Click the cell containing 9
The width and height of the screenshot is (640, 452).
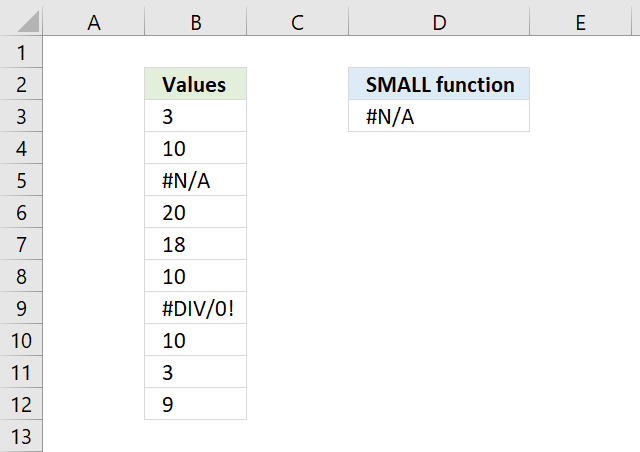[196, 404]
